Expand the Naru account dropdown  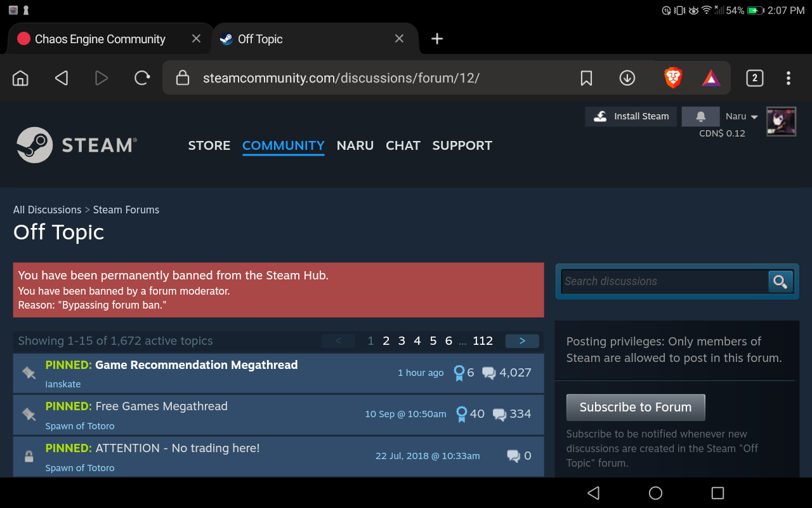pyautogui.click(x=742, y=116)
